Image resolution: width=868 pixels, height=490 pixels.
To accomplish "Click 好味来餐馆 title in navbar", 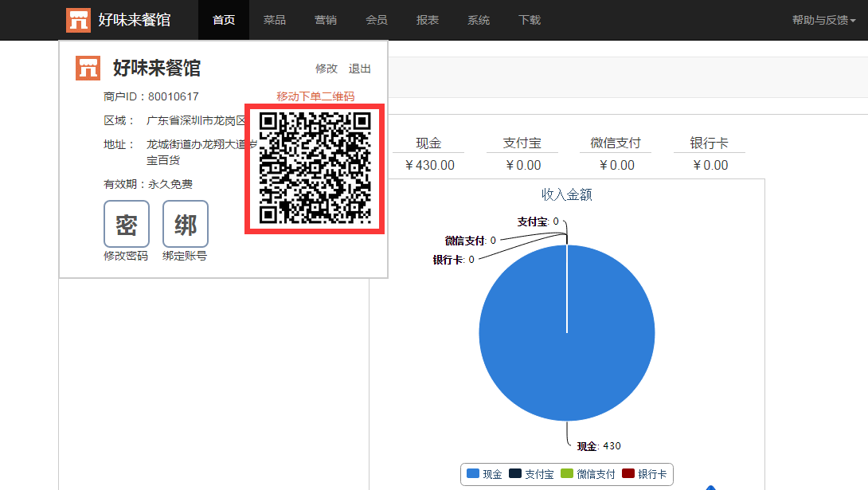I will coord(135,20).
